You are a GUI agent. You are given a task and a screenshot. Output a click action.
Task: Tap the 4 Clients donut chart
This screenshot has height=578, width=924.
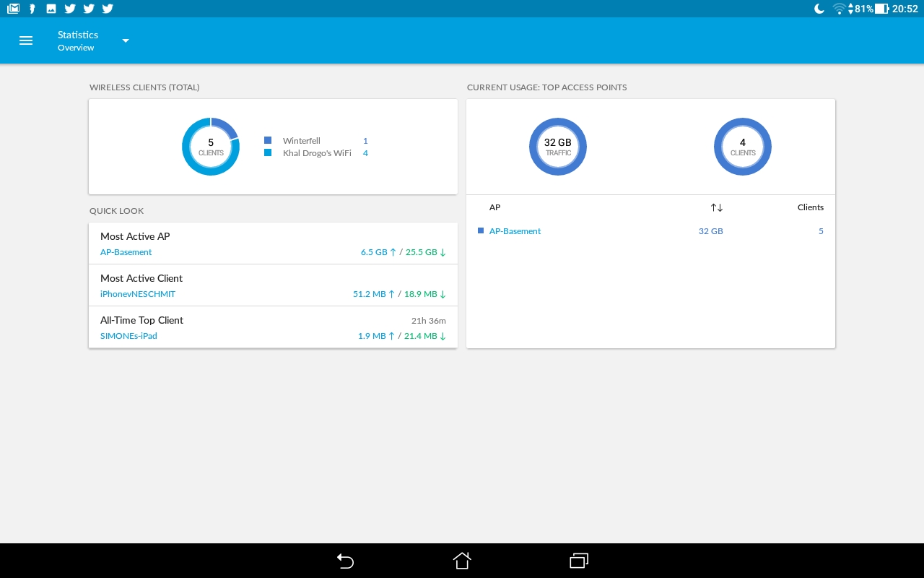(743, 147)
